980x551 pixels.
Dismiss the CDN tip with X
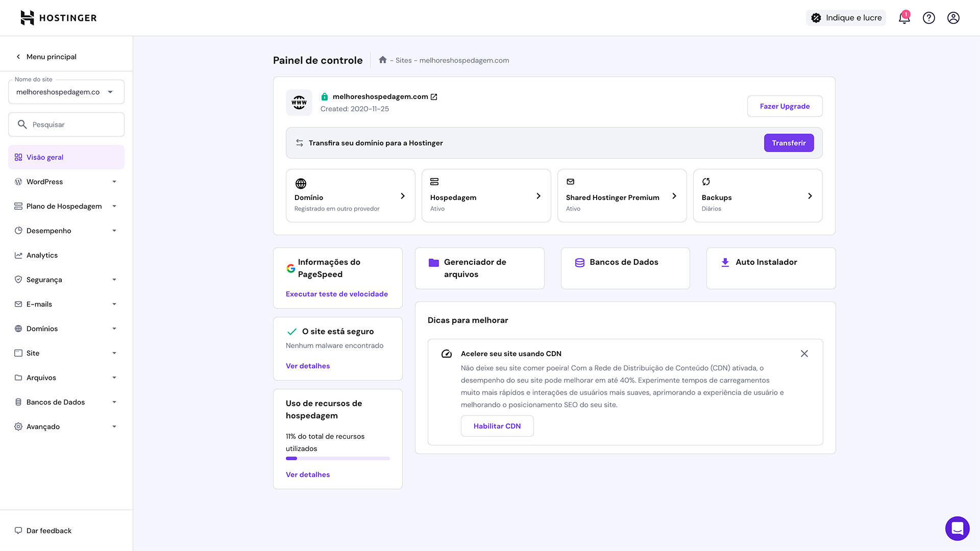(804, 354)
